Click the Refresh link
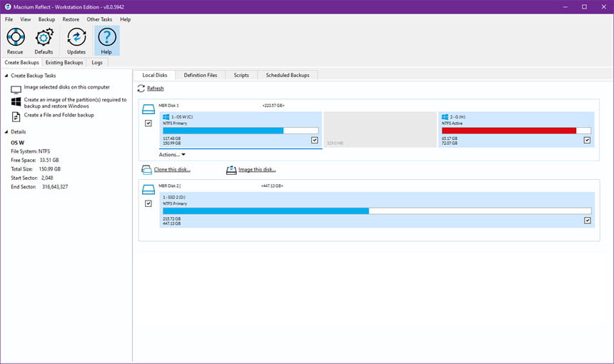The image size is (614, 364). click(x=156, y=89)
